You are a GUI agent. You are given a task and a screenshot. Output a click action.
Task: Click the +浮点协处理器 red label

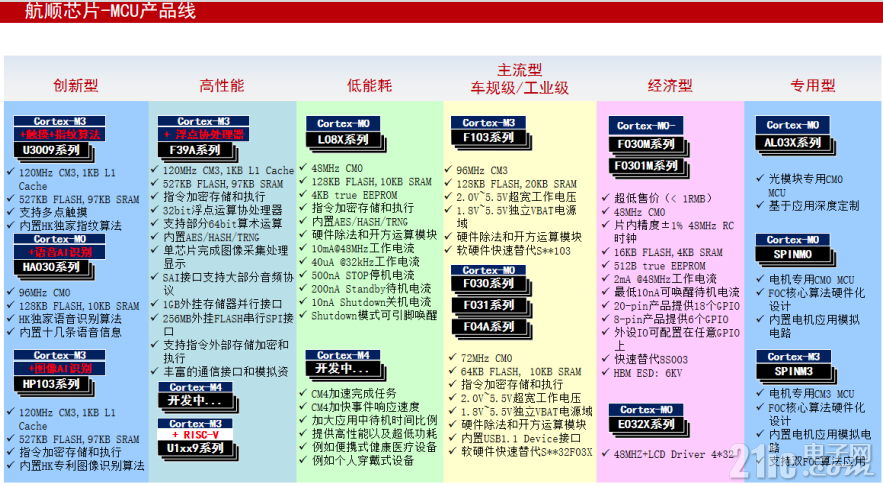[x=203, y=135]
